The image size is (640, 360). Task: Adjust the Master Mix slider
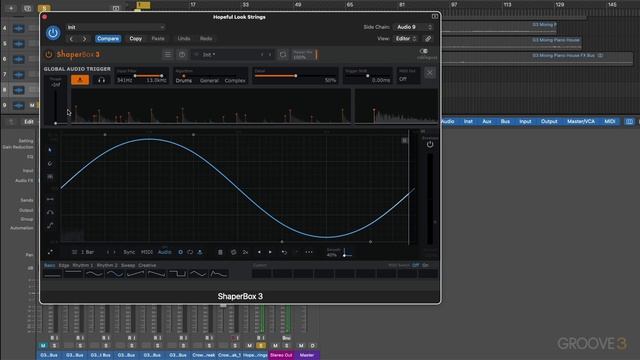tap(305, 55)
